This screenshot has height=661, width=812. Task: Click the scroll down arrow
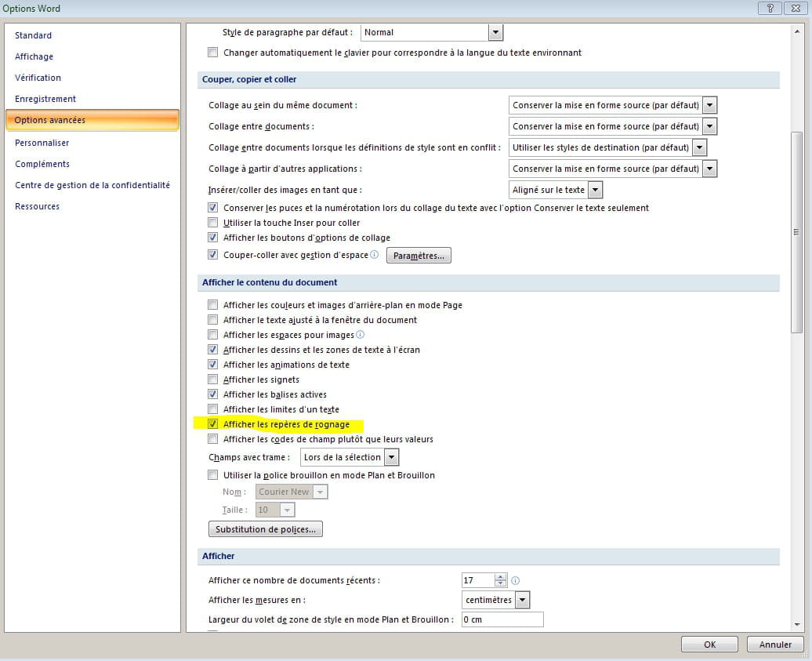[x=796, y=625]
